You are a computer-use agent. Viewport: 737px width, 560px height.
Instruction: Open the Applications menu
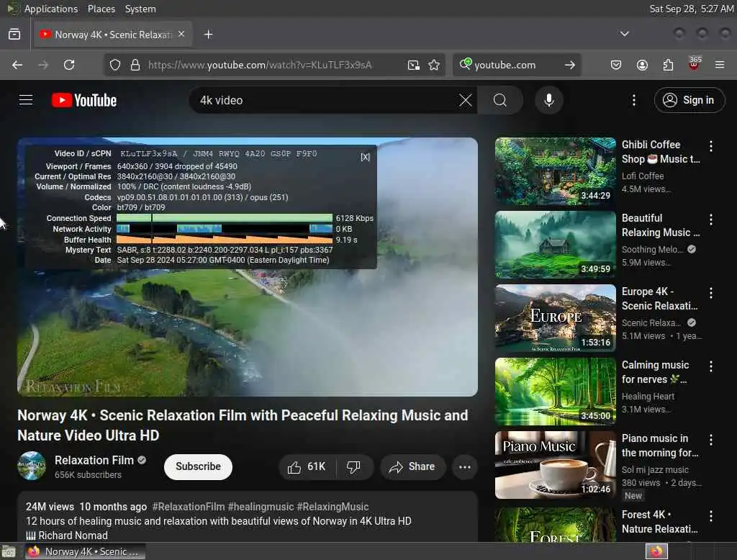pyautogui.click(x=51, y=9)
